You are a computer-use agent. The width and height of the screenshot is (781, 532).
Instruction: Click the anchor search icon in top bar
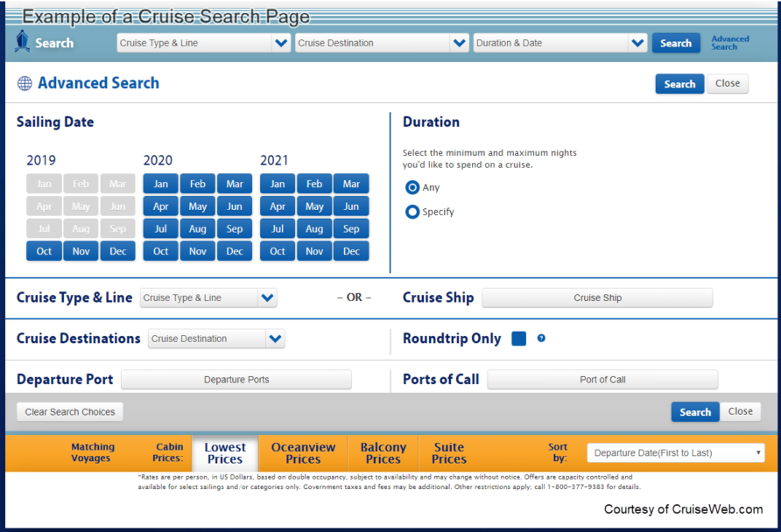22,42
